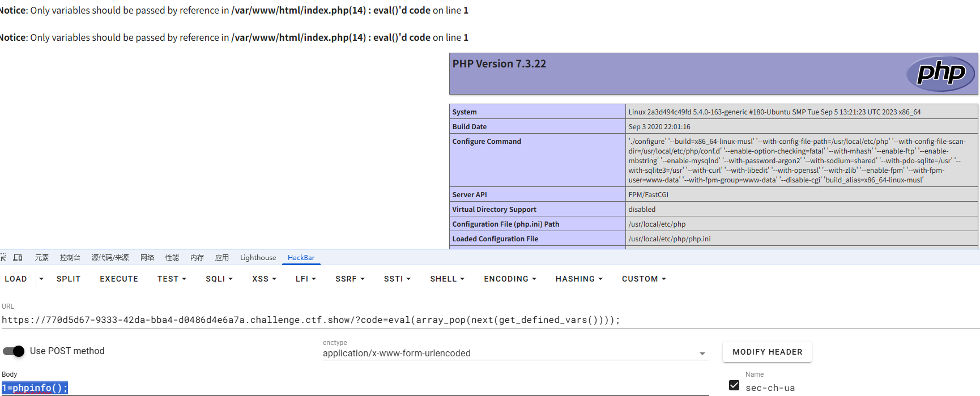
Task: Expand the enctype dropdown
Action: click(702, 354)
